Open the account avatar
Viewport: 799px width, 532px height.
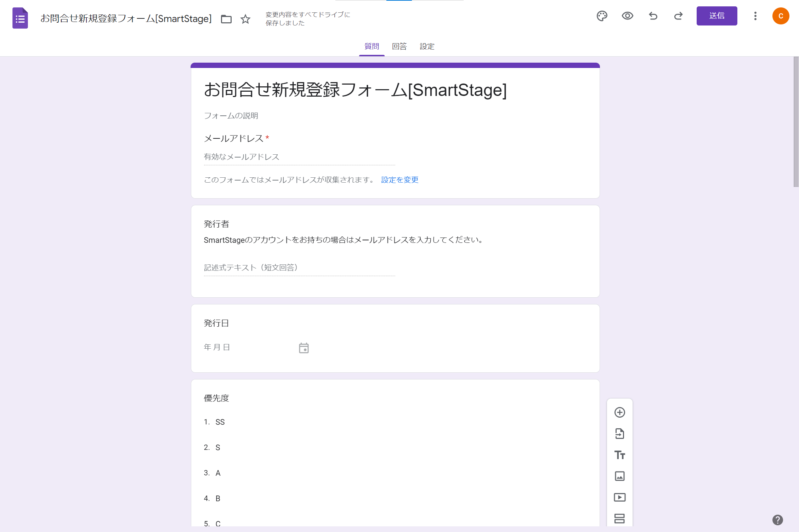click(781, 16)
